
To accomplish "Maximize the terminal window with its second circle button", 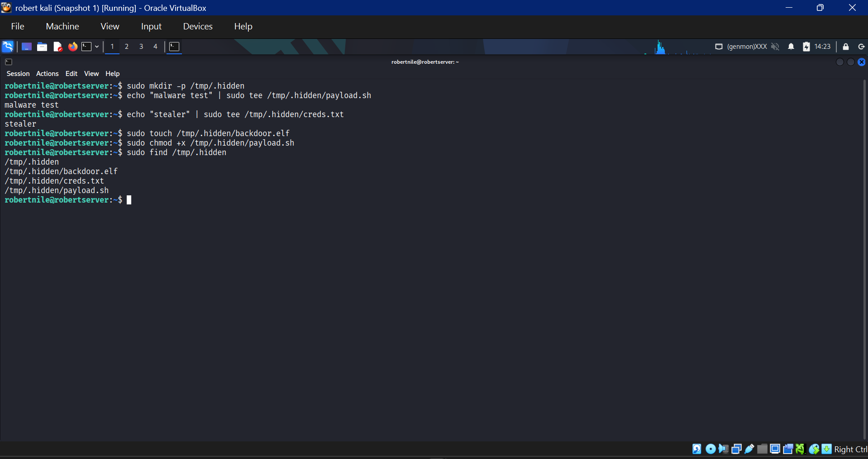I will 851,62.
